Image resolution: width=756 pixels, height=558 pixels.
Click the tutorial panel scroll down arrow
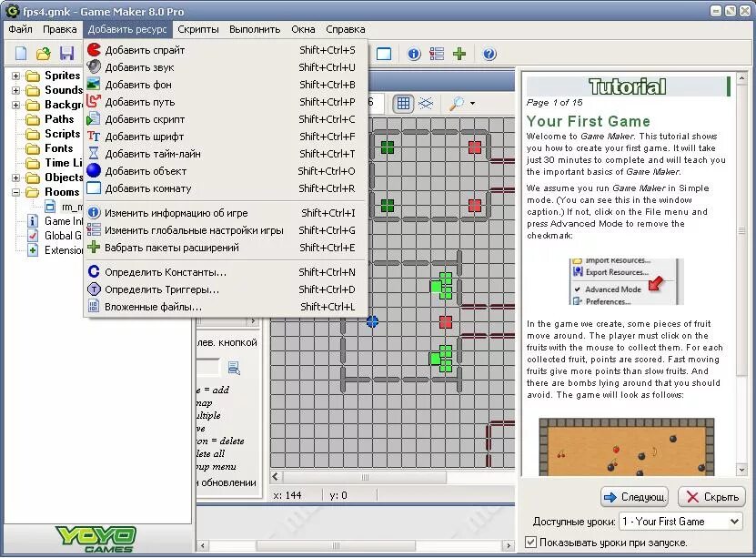(x=741, y=470)
